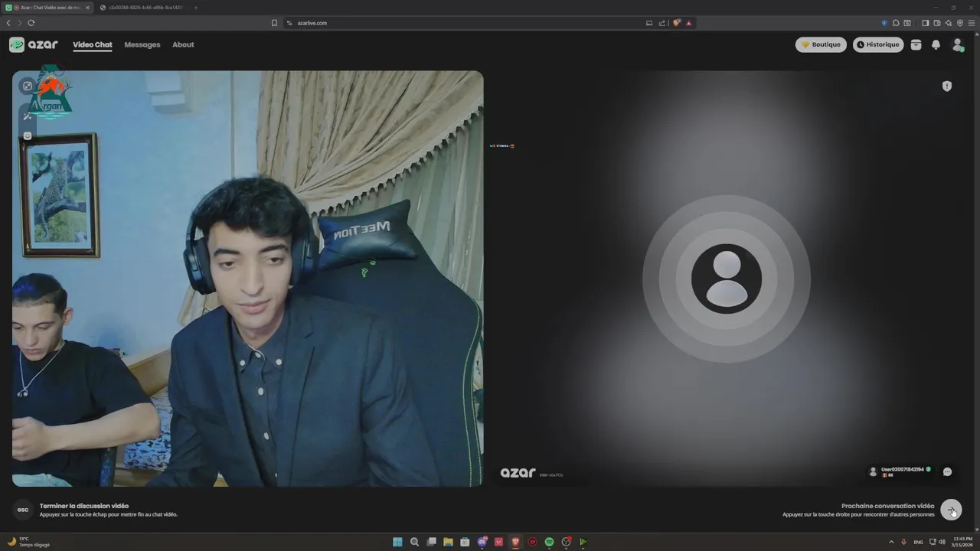
Task: Close the Azar browser tab
Action: (87, 8)
